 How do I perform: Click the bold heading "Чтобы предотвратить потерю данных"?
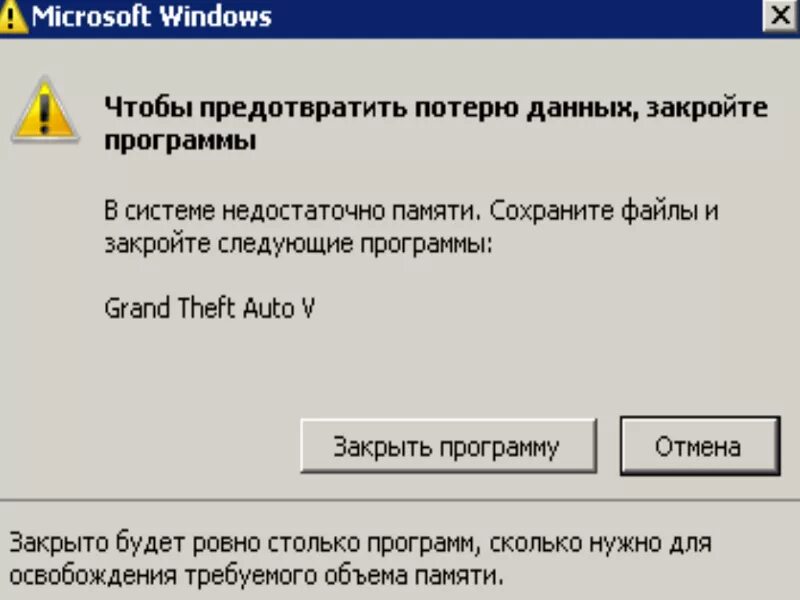pos(370,108)
